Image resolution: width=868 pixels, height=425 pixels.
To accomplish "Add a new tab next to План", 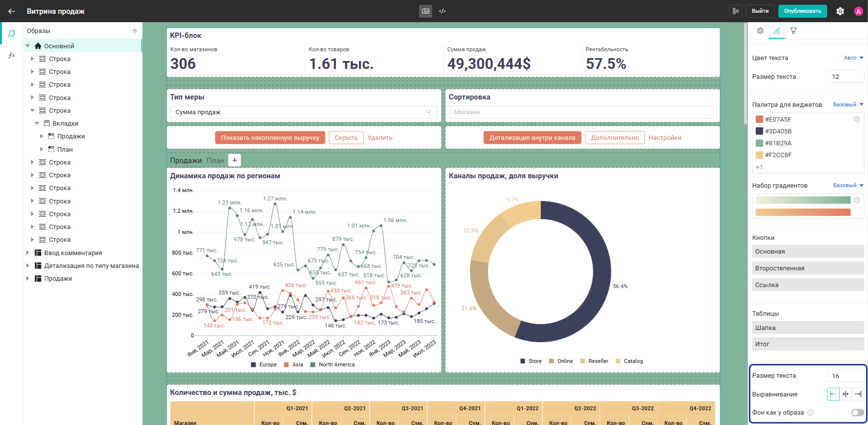I will tap(235, 160).
